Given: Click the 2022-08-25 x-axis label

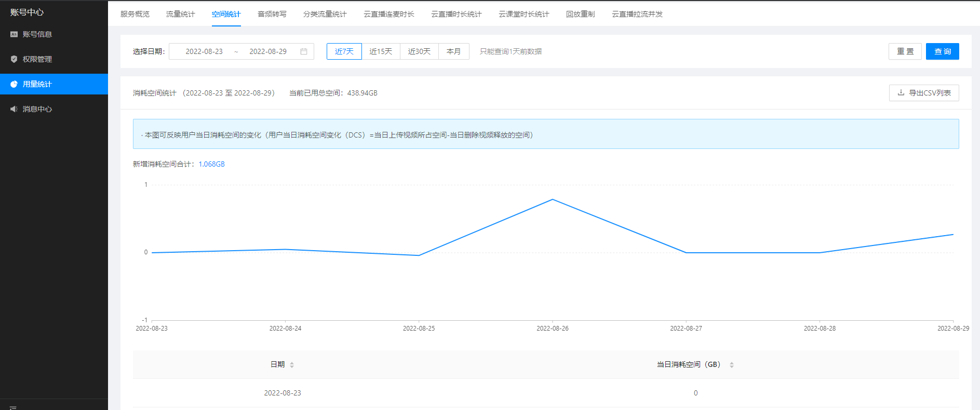Looking at the screenshot, I should (419, 329).
